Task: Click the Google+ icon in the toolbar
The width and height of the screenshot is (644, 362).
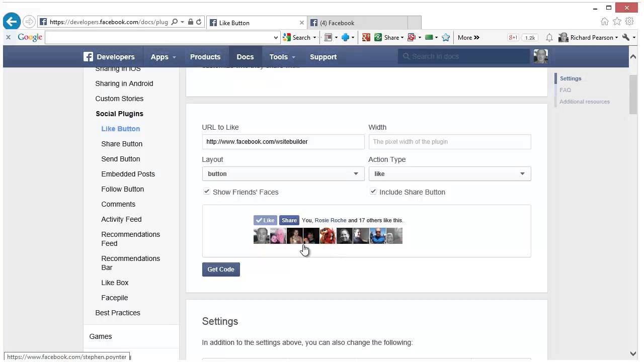Action: [366, 37]
